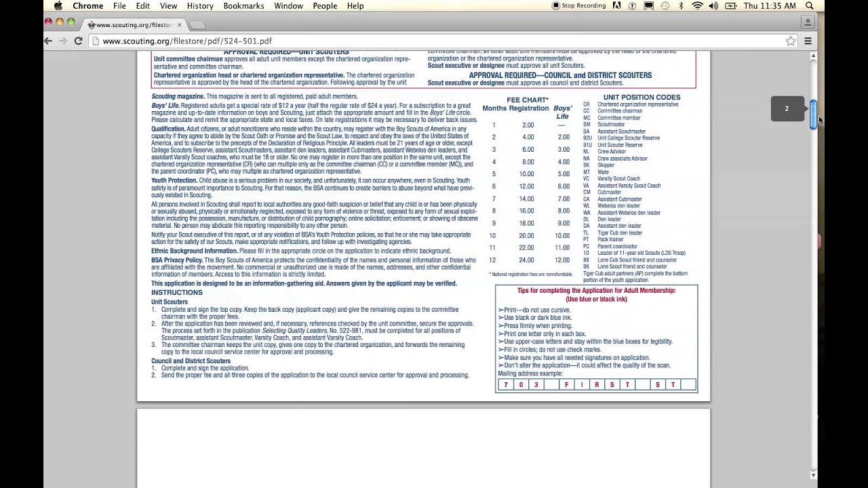Reload the PDF page
This screenshot has height=488, width=868.
(79, 41)
